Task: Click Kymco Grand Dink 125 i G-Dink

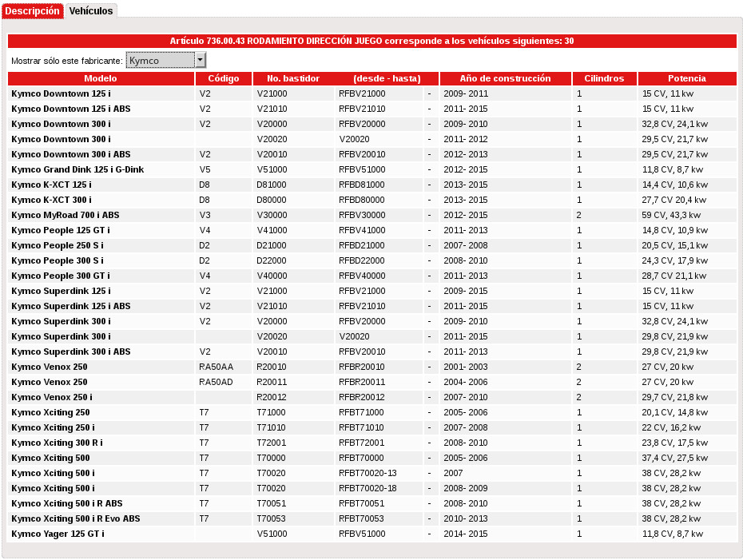Action: tap(77, 169)
